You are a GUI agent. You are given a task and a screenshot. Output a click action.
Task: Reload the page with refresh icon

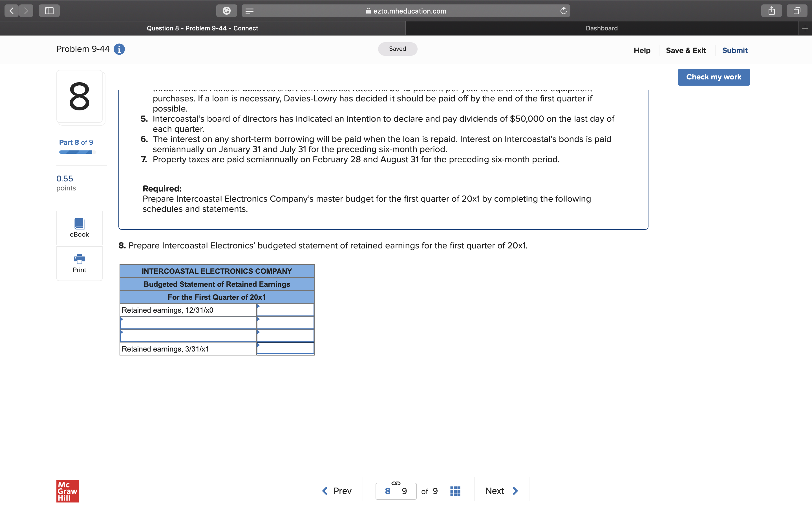tap(563, 11)
